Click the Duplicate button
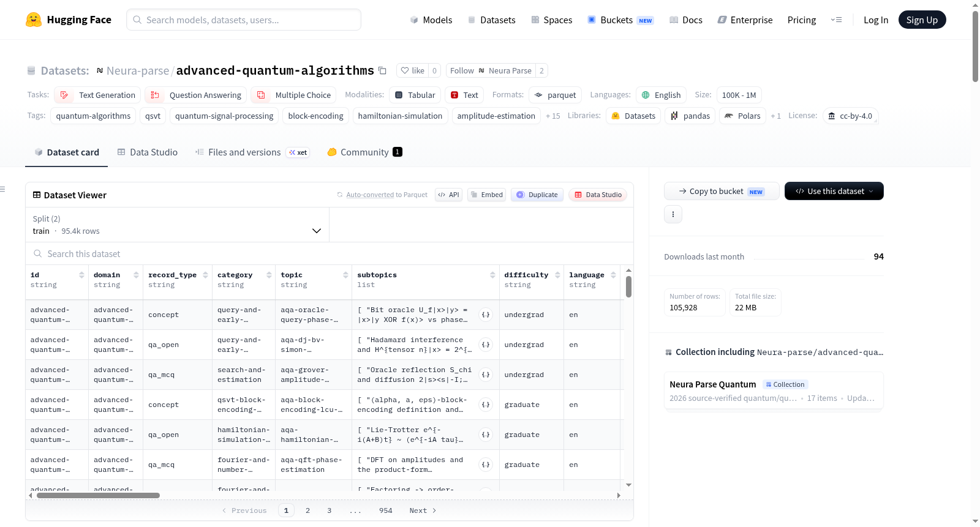Viewport: 980px width, 527px height. pyautogui.click(x=537, y=195)
